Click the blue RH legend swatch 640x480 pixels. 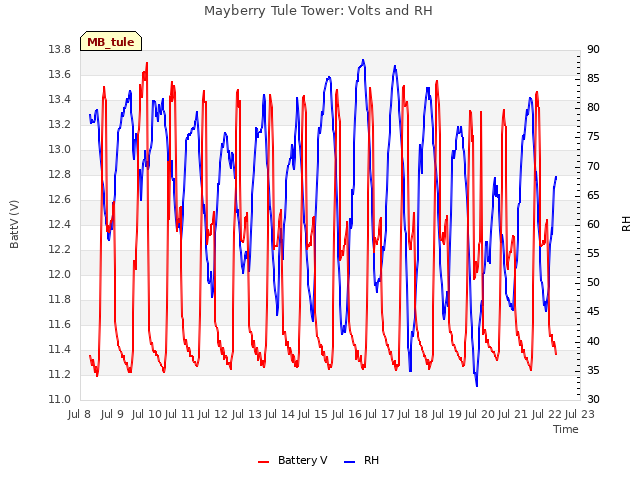350,462
